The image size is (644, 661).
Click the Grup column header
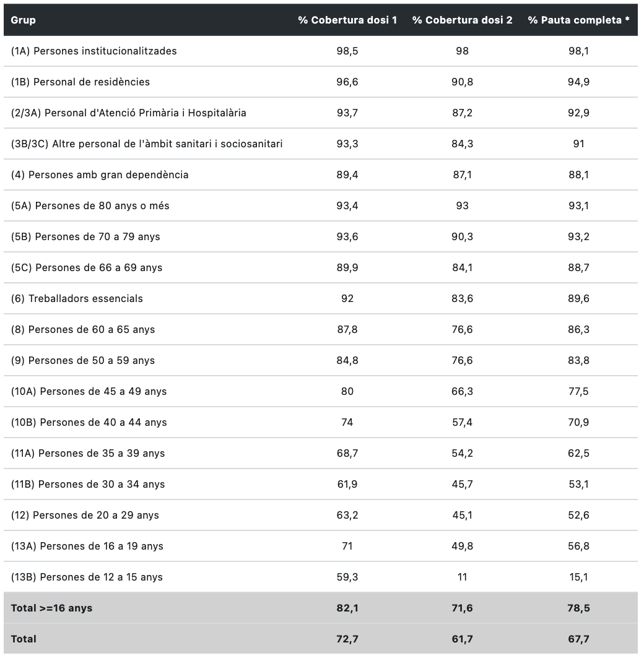pyautogui.click(x=23, y=20)
